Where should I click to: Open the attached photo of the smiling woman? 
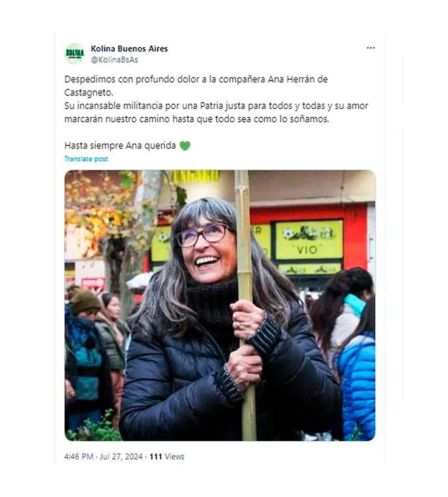[220, 305]
